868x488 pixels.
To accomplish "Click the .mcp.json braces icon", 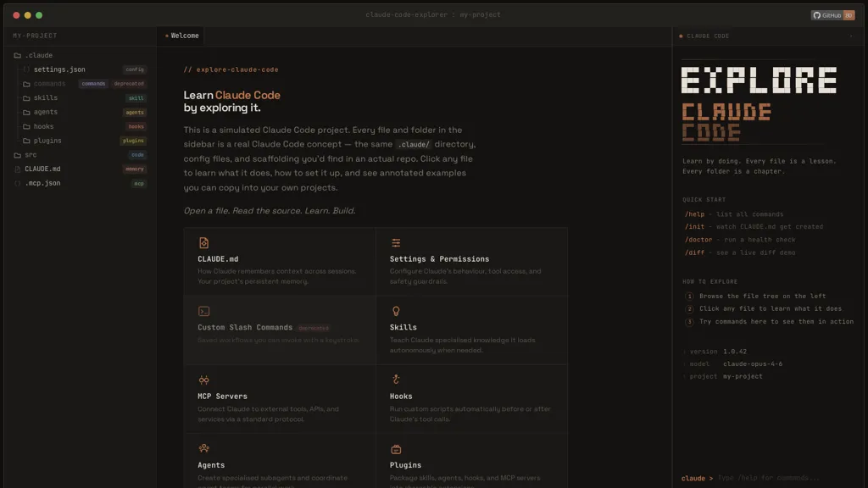I will point(18,183).
